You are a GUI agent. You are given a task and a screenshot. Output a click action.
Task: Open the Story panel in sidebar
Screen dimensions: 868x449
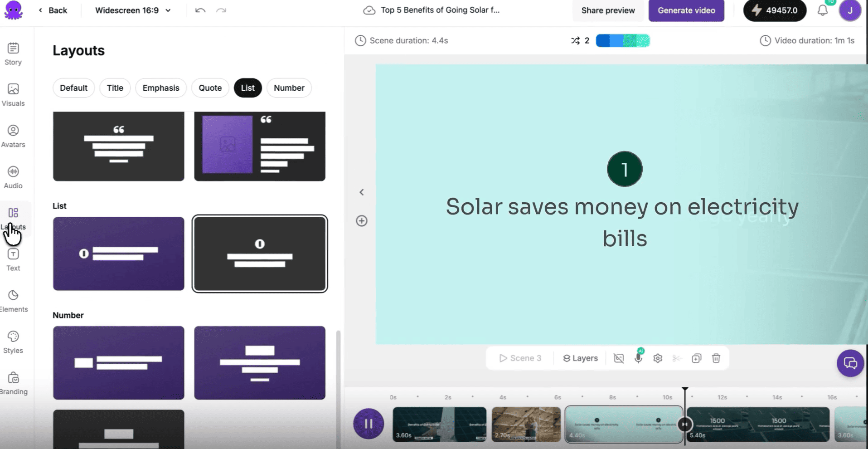click(13, 54)
